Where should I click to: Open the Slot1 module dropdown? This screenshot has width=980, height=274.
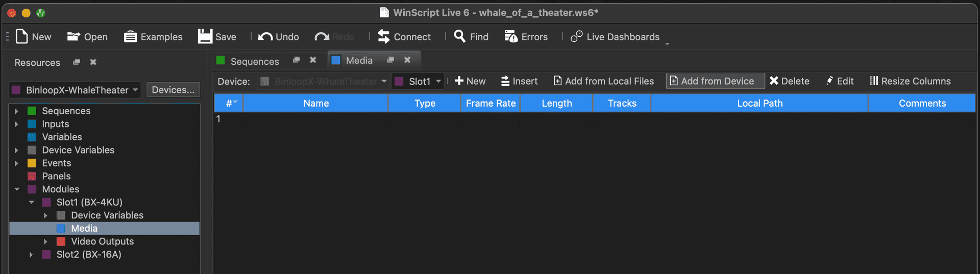pyautogui.click(x=418, y=82)
